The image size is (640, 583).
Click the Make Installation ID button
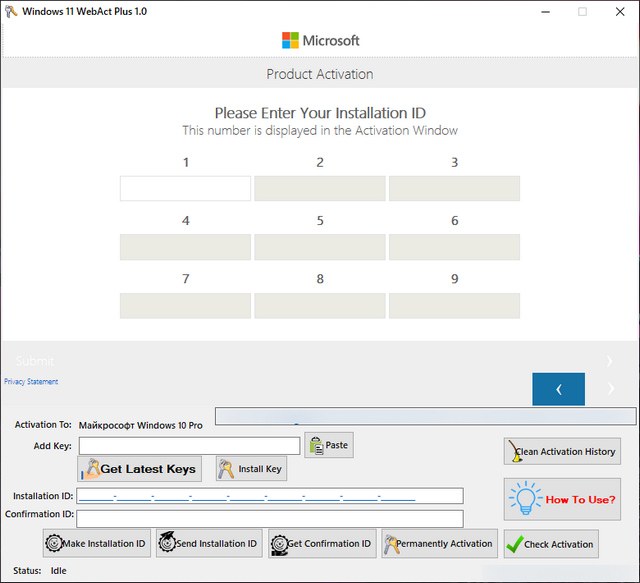(97, 543)
